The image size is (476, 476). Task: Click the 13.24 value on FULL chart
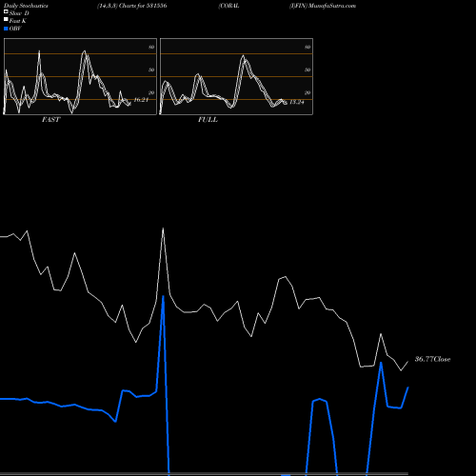pos(297,102)
